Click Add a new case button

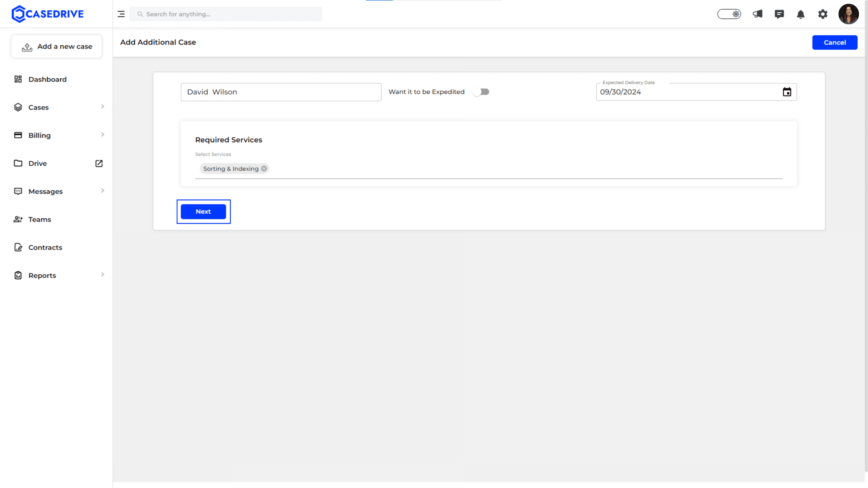click(x=57, y=46)
